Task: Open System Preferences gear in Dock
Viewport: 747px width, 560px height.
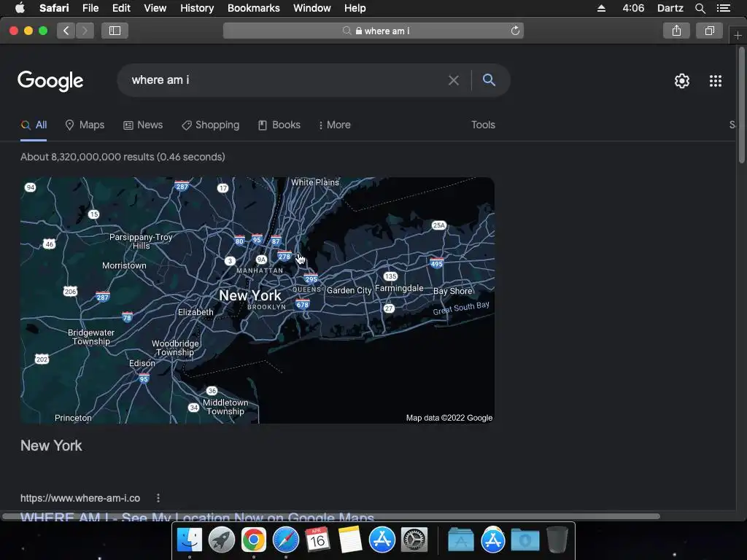Action: pos(414,540)
